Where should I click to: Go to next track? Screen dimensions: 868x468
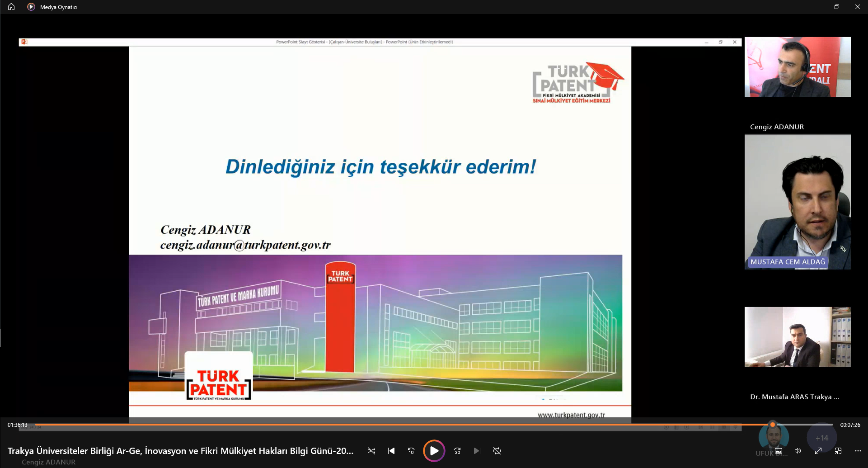tap(477, 451)
